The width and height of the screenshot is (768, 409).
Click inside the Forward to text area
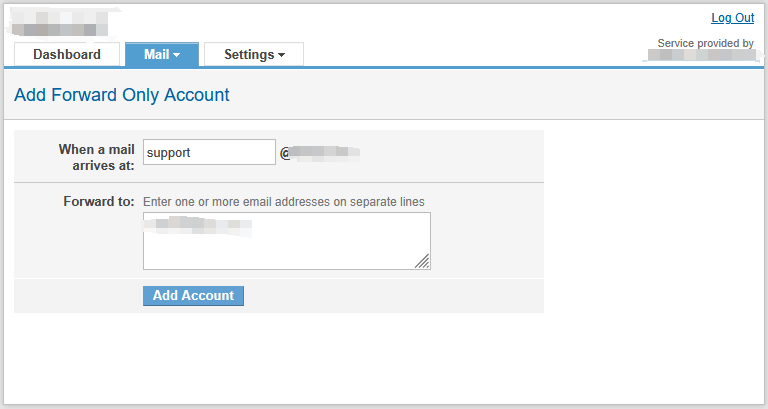(287, 241)
